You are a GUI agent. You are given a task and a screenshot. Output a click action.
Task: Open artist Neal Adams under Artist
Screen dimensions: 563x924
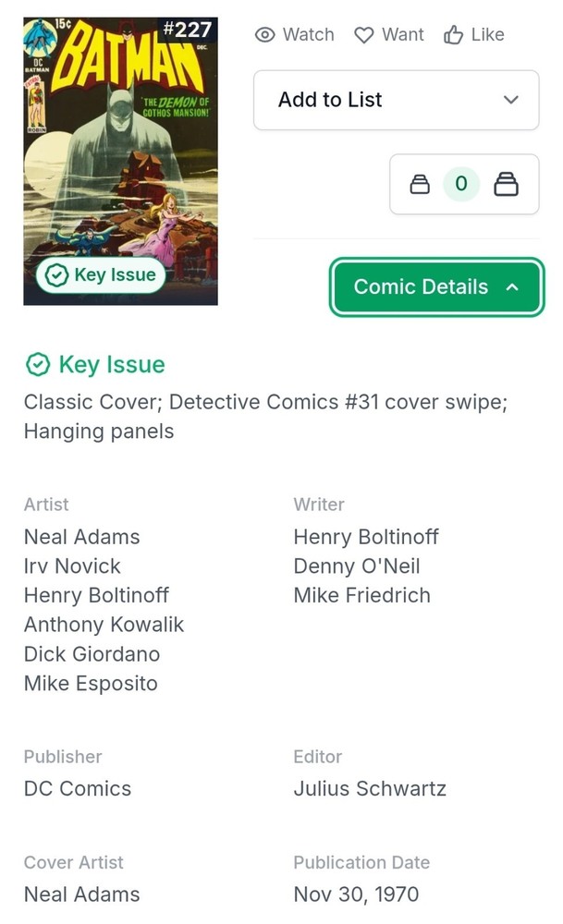[x=82, y=537]
